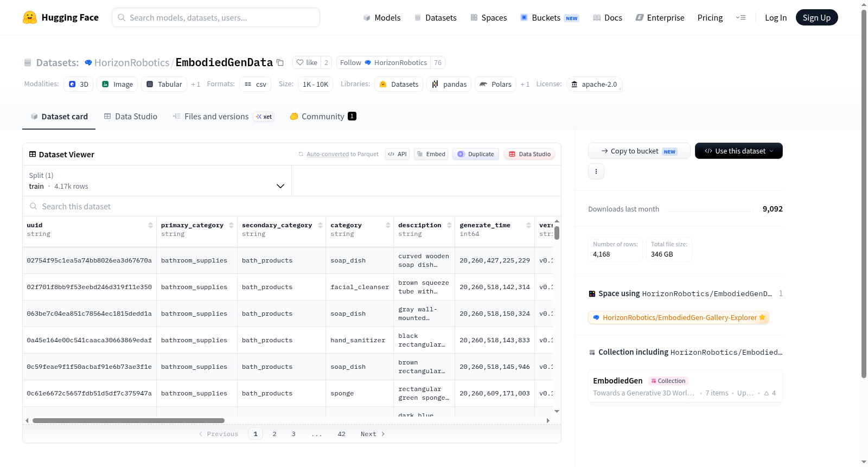Screen dimensions: 868x467
Task: Select the Image modality tag
Action: tap(117, 84)
